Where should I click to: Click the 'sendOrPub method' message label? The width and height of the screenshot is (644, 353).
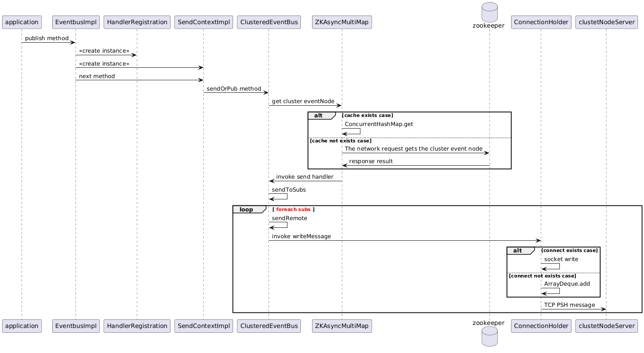[234, 88]
